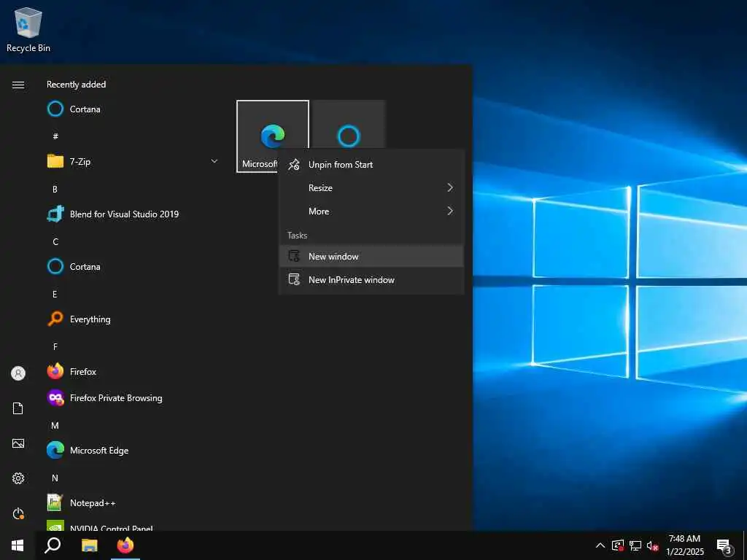Click the E letter header
Image resolution: width=747 pixels, height=560 pixels.
(55, 295)
